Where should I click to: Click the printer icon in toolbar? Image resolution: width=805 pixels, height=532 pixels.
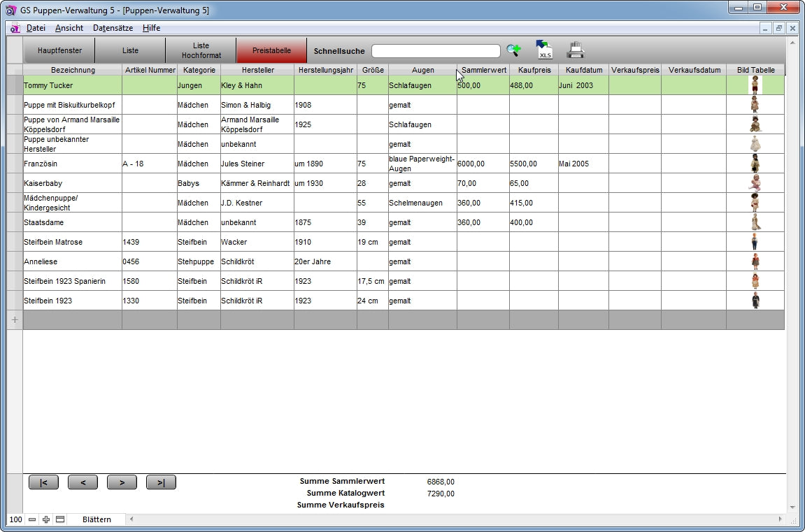[x=575, y=50]
